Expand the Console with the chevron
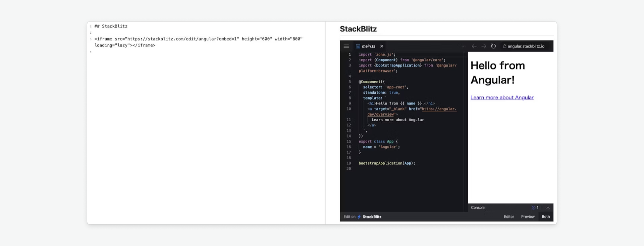 coord(548,208)
